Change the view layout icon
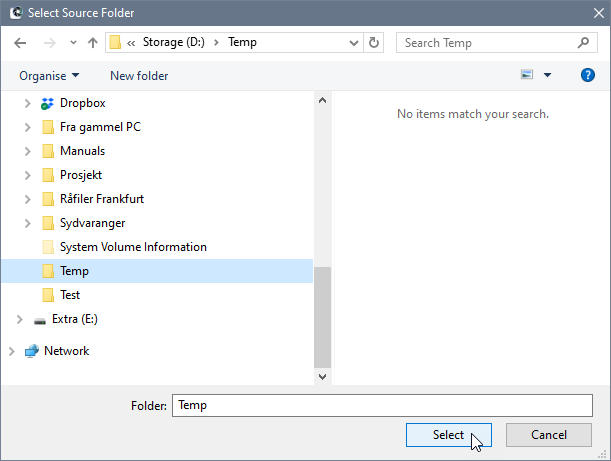Viewport: 611px width, 461px height. click(527, 75)
